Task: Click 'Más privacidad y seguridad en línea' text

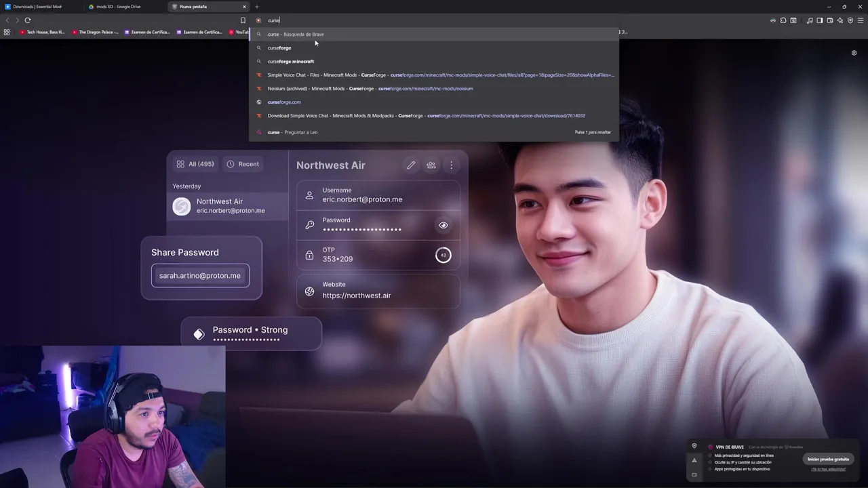Action: 744,455
